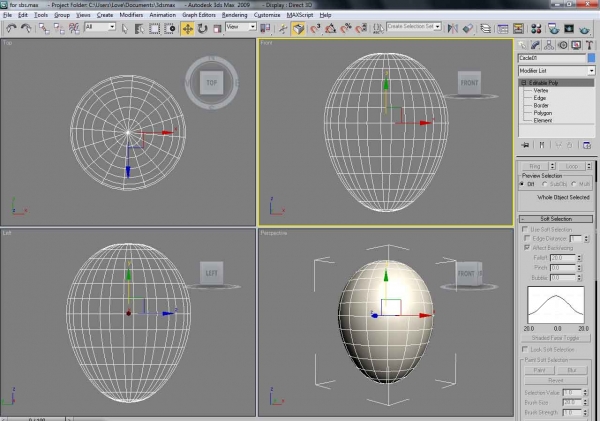Click the Loop spinner arrows
600x421 pixels.
(x=589, y=166)
